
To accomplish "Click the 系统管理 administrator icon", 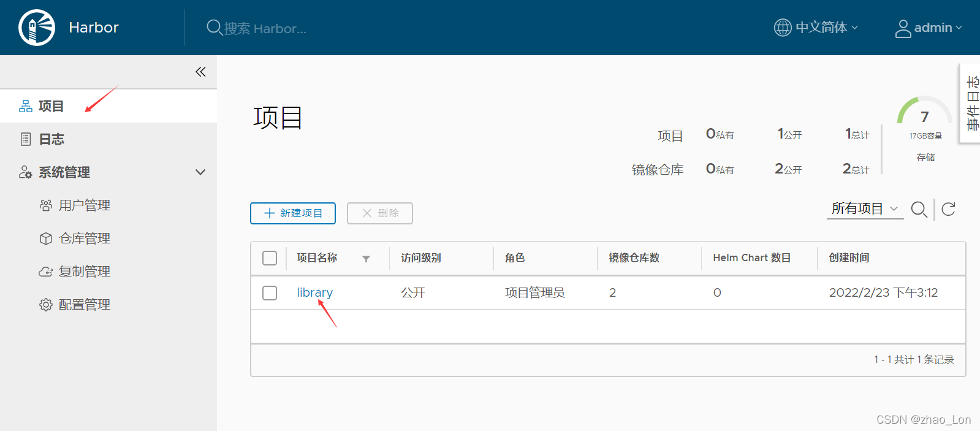I will point(25,172).
